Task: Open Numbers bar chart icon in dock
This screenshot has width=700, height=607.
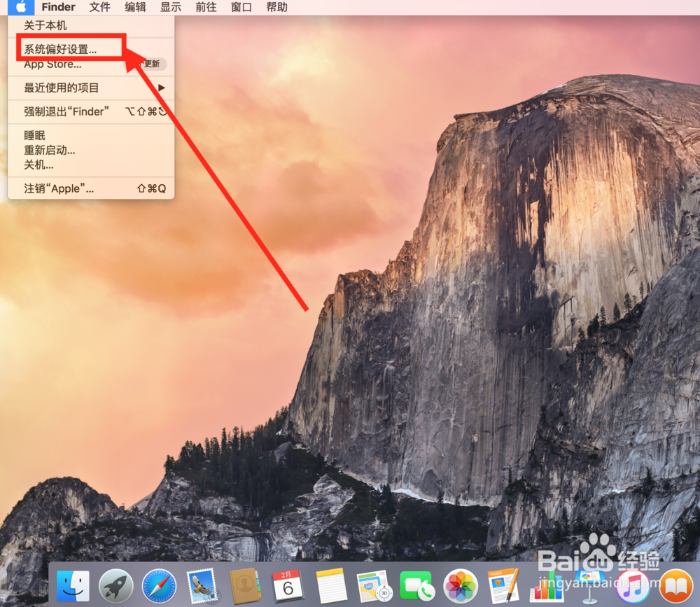Action: (x=547, y=585)
